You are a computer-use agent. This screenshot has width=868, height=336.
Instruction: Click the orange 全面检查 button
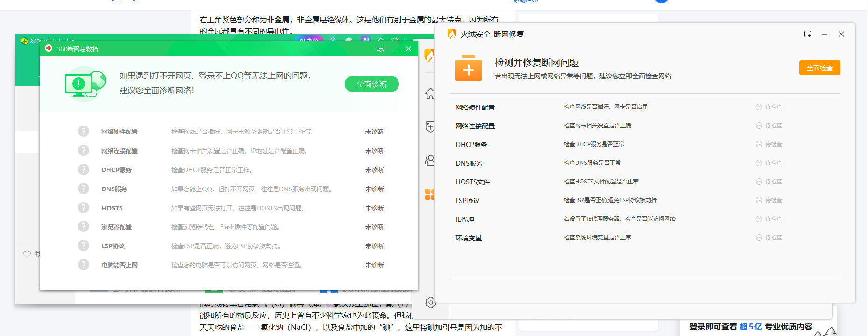click(x=819, y=68)
